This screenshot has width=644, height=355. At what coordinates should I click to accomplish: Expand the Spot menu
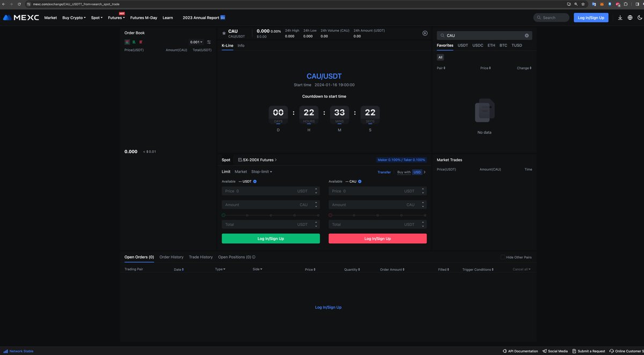97,18
